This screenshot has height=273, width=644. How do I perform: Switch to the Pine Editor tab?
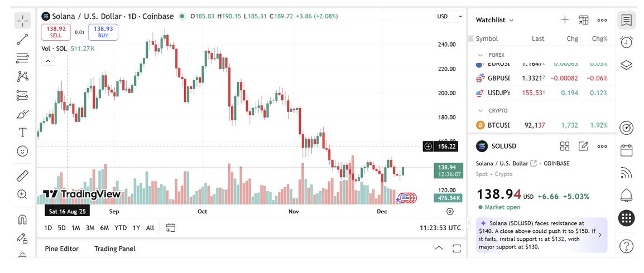click(x=61, y=248)
